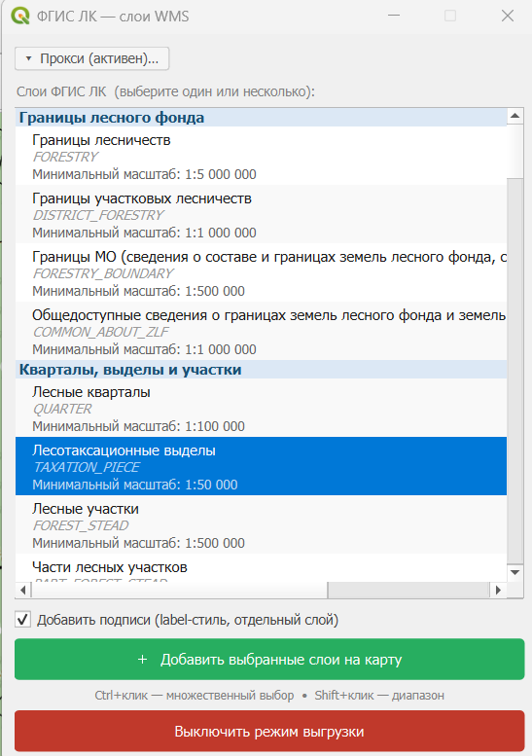Click Минимальный масштаб: 1:100 000 text
The height and width of the screenshot is (756, 532).
click(138, 426)
